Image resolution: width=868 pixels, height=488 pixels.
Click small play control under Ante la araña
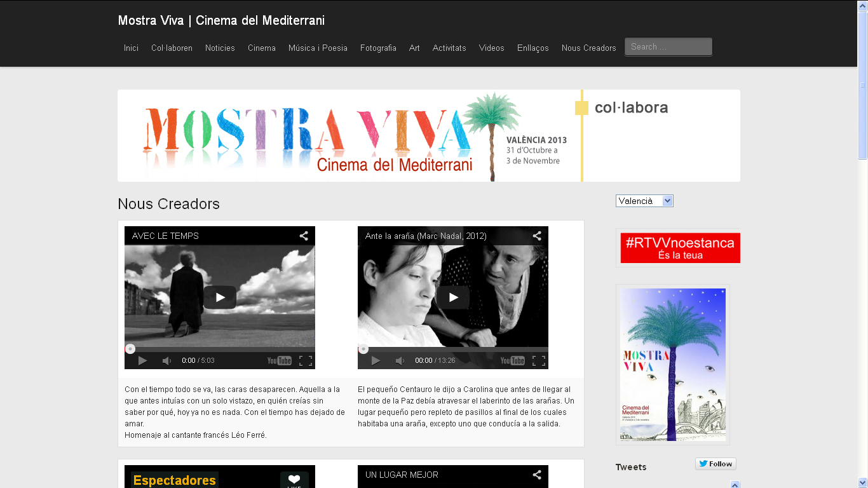(376, 361)
